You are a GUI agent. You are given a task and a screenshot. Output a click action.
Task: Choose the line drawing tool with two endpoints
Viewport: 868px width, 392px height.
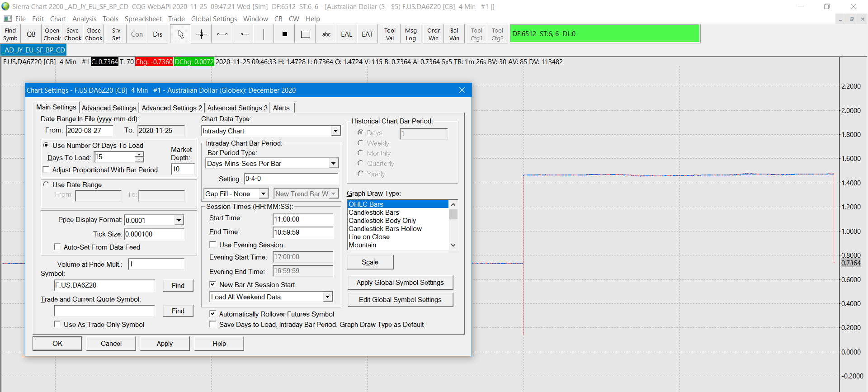(x=222, y=34)
